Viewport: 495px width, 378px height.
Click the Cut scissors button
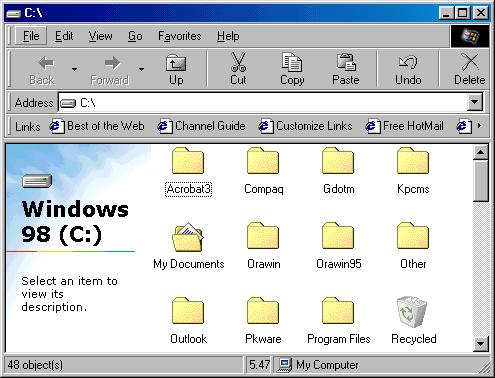238,69
